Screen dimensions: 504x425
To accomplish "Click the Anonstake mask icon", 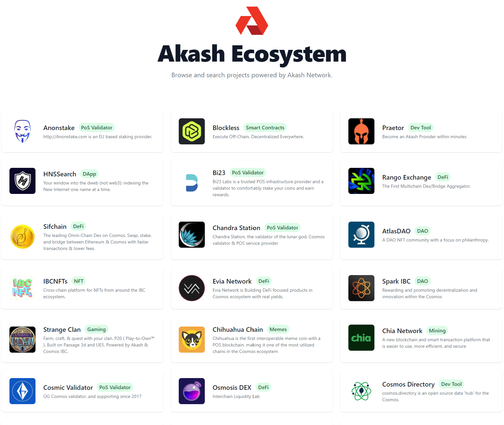I will 22,131.
